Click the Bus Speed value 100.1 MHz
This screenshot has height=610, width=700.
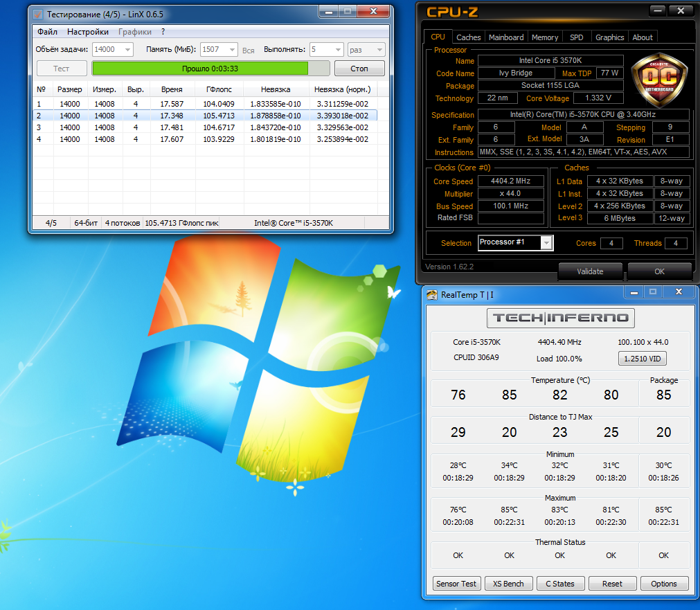coord(511,206)
